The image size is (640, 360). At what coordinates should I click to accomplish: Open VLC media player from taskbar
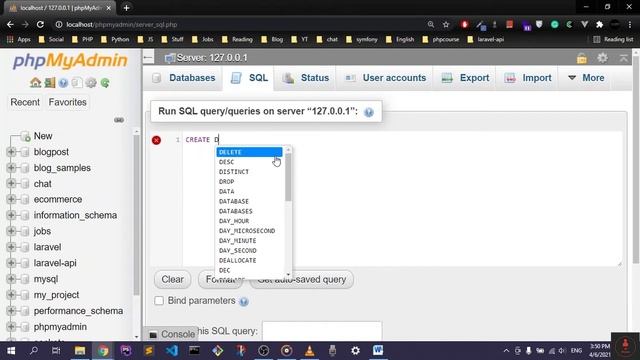point(310,351)
